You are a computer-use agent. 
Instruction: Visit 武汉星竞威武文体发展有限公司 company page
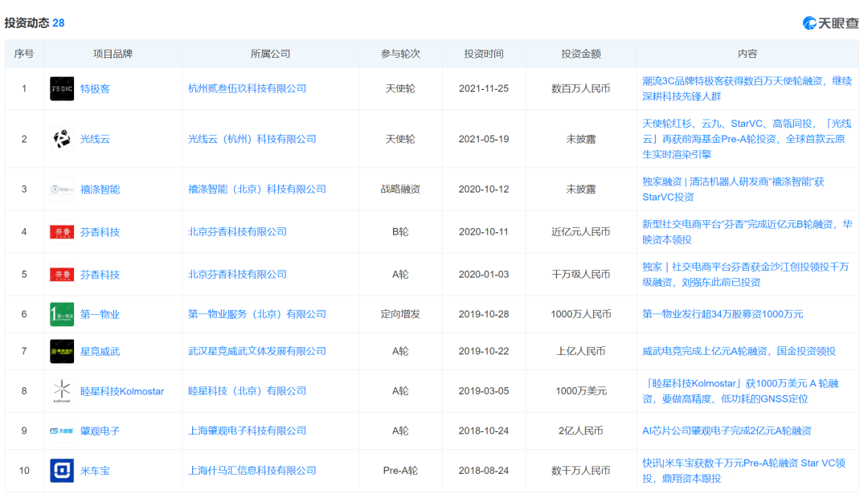tap(257, 351)
